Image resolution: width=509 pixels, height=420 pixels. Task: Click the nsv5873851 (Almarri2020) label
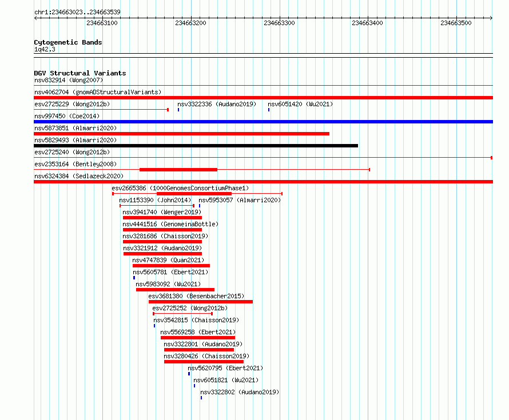[x=75, y=128]
